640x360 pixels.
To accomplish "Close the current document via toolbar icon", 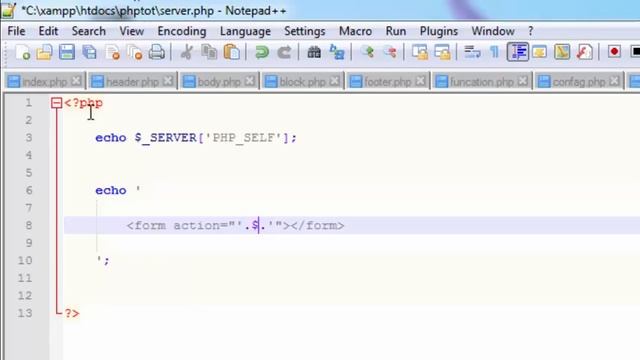I will pos(112,52).
